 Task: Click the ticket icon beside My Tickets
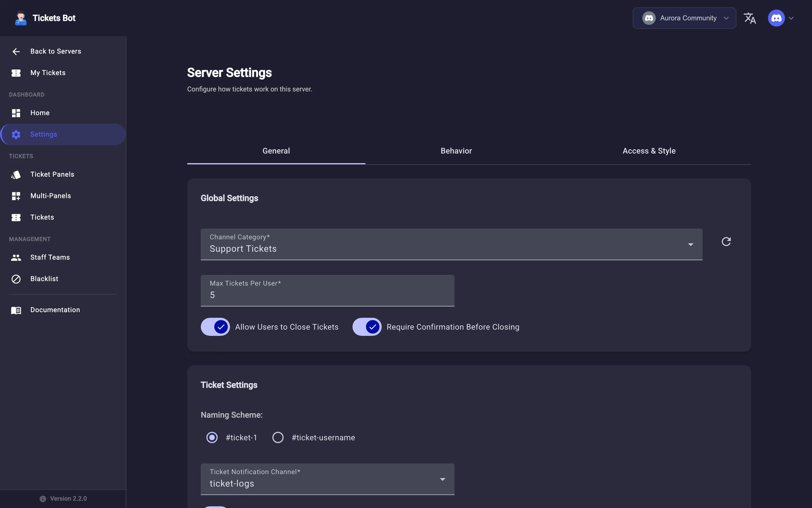[16, 73]
